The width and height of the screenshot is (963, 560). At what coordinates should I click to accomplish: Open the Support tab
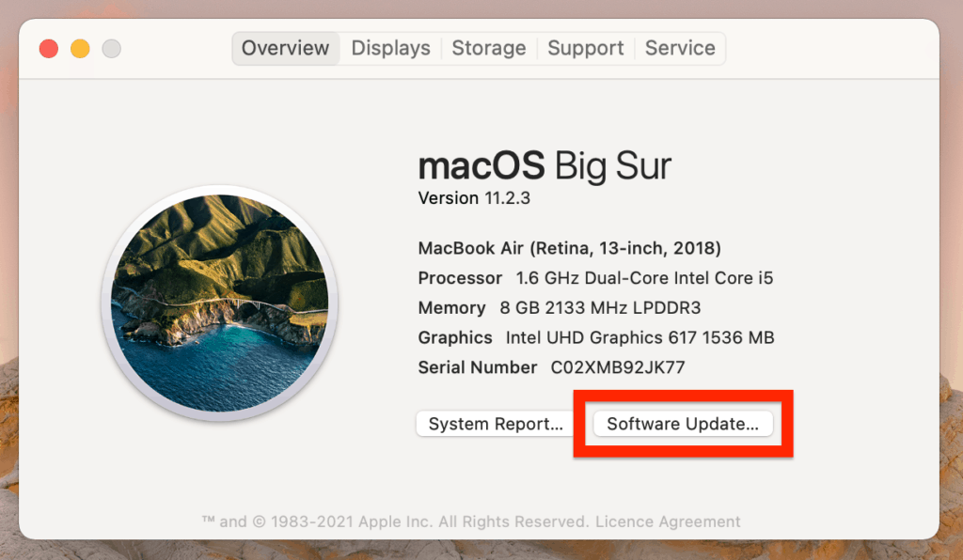[x=586, y=48]
